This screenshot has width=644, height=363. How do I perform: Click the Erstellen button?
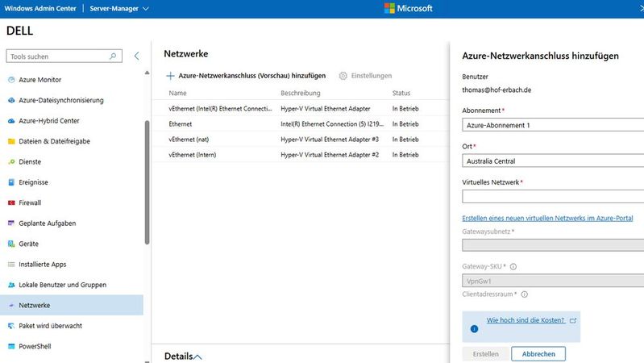click(486, 354)
